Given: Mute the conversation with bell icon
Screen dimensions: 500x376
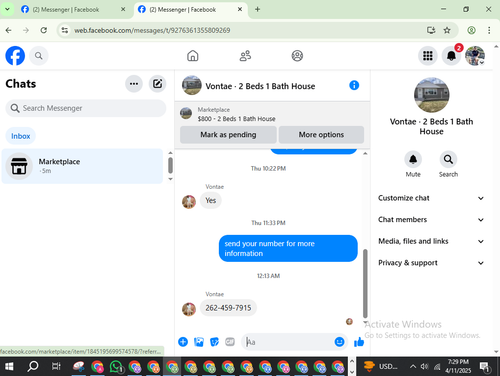Looking at the screenshot, I should 413,160.
